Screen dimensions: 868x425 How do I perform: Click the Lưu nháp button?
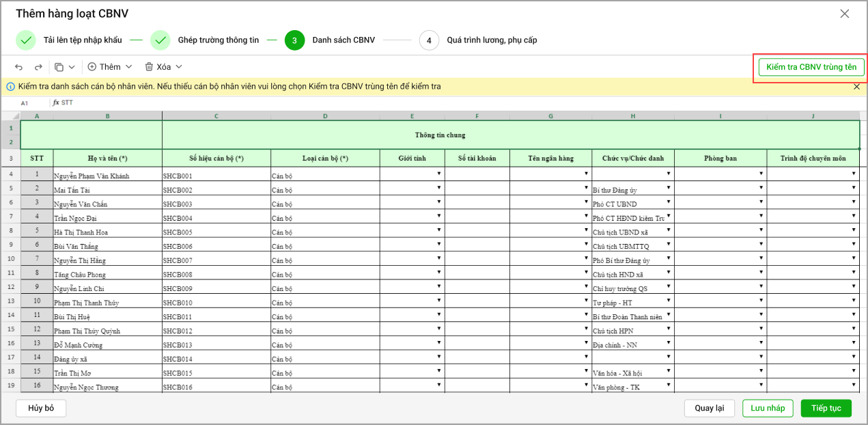click(768, 408)
